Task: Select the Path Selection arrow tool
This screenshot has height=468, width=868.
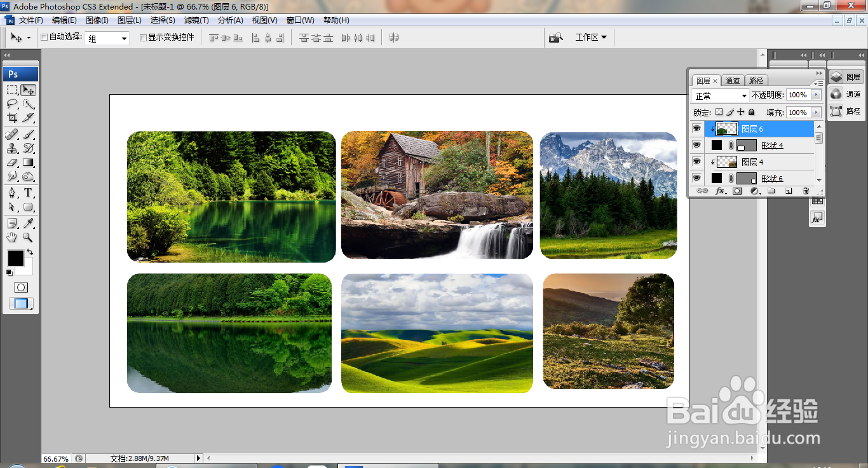Action: tap(12, 207)
